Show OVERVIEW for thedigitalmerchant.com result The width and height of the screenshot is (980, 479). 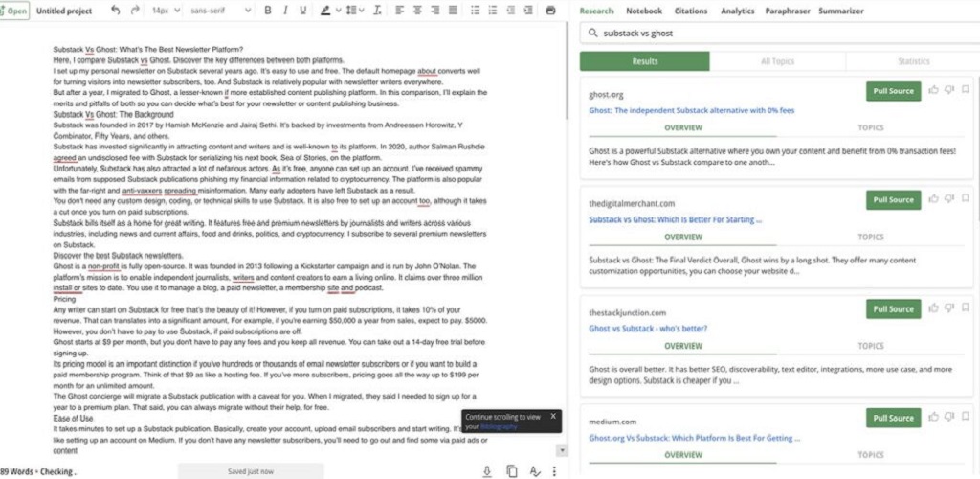click(x=683, y=237)
